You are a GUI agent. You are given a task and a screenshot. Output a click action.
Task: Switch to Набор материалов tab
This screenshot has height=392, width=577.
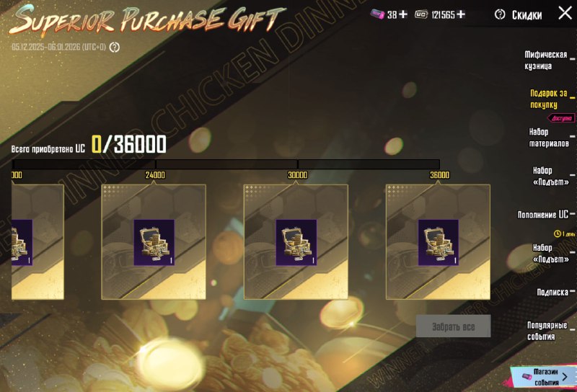(x=549, y=138)
